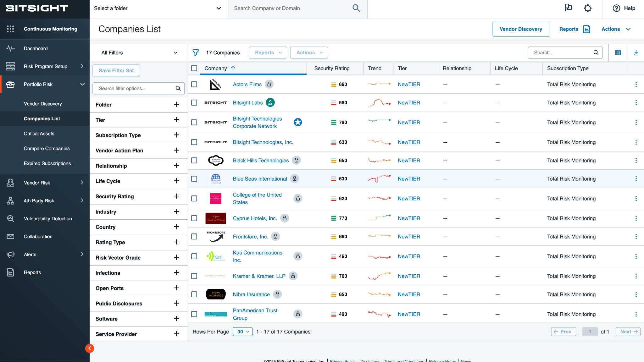Click the Vulnerability Detection sidebar icon

10,218
